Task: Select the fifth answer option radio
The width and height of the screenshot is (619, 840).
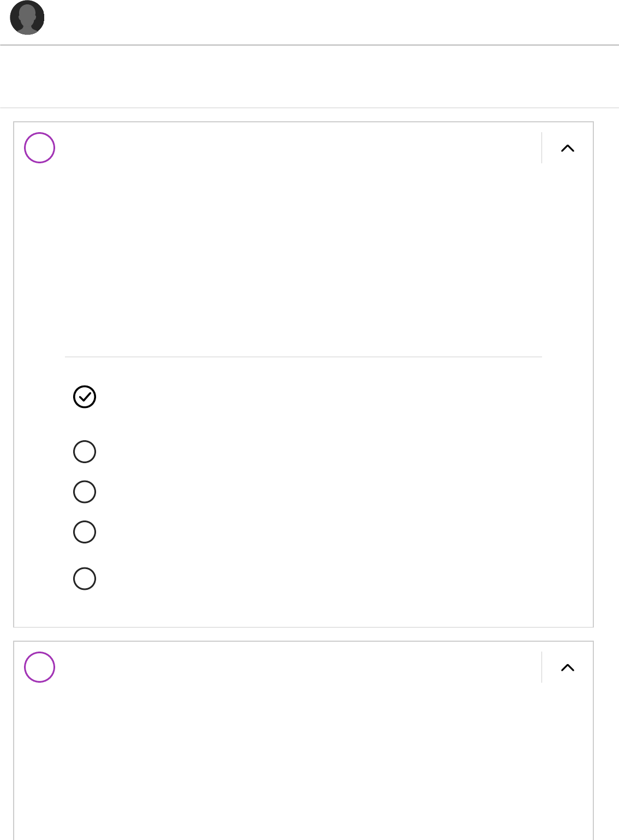Action: coord(85,579)
